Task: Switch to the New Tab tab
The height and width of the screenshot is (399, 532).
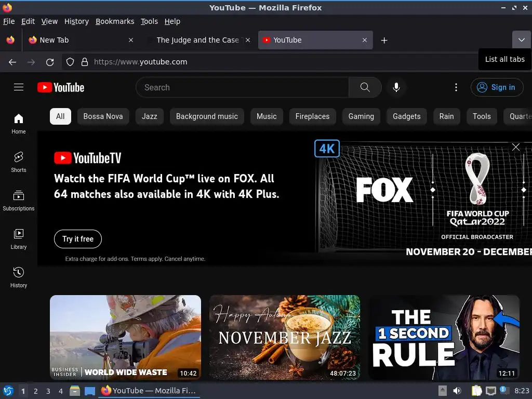Action: (x=81, y=40)
